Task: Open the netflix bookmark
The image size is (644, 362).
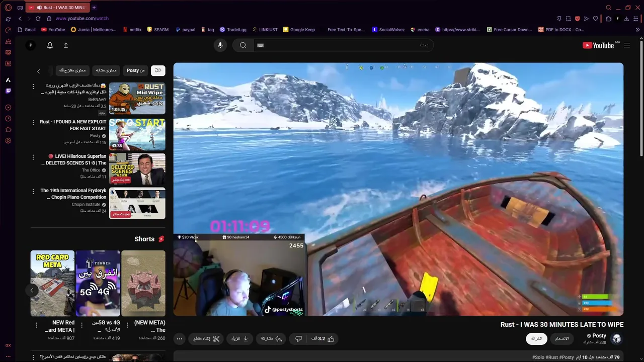Action: pos(132,30)
